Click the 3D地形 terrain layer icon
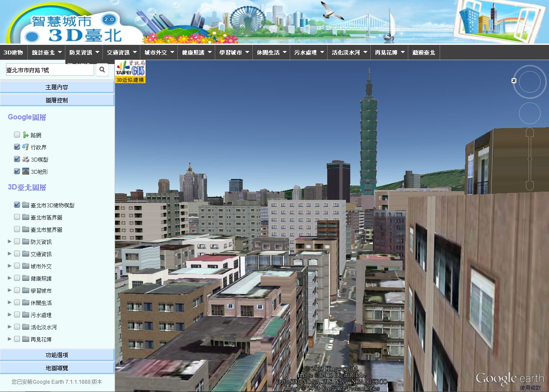 click(x=26, y=172)
